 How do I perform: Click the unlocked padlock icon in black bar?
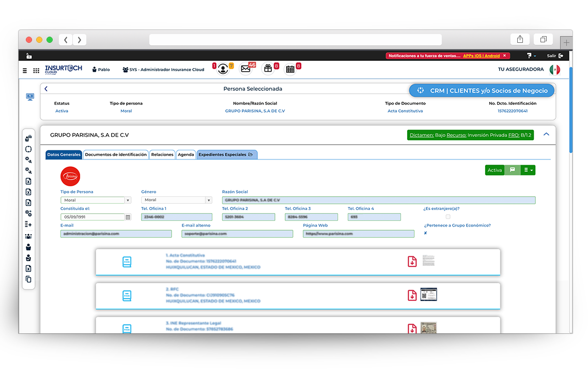click(28, 56)
